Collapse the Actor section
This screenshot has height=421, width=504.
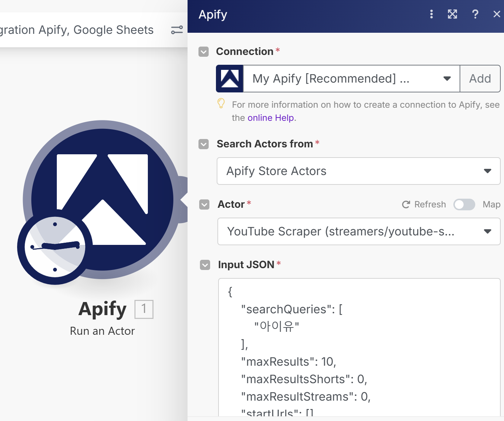click(204, 204)
